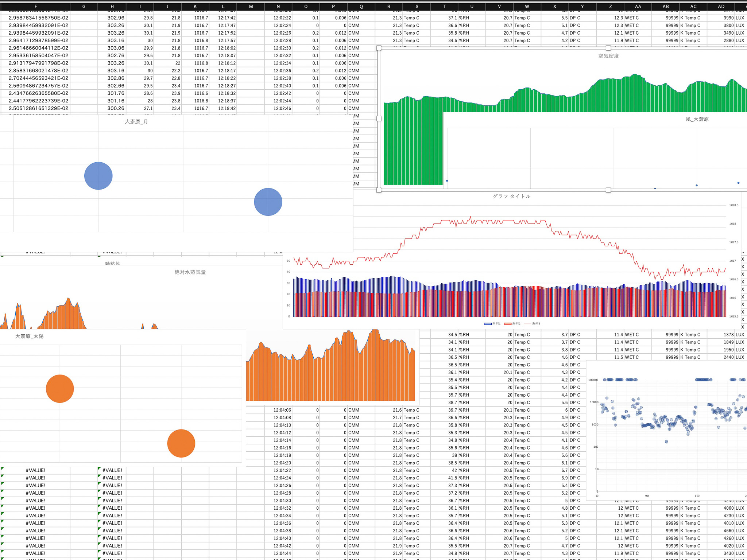
Task: Select column F header
Action: coord(35,7)
